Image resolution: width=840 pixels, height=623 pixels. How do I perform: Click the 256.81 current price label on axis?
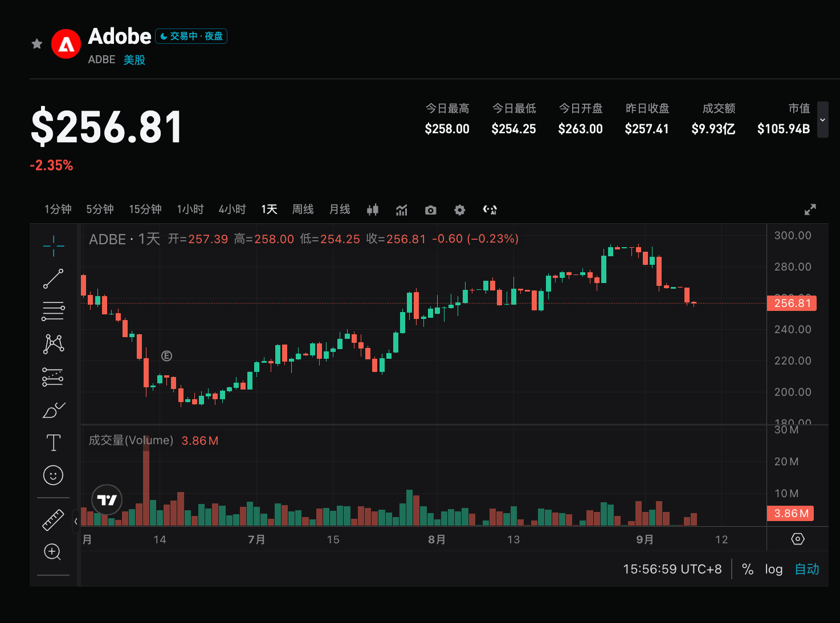tap(792, 303)
